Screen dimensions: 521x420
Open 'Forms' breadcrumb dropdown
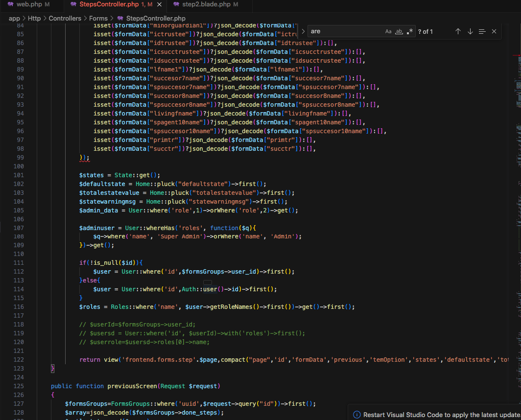pyautogui.click(x=98, y=19)
